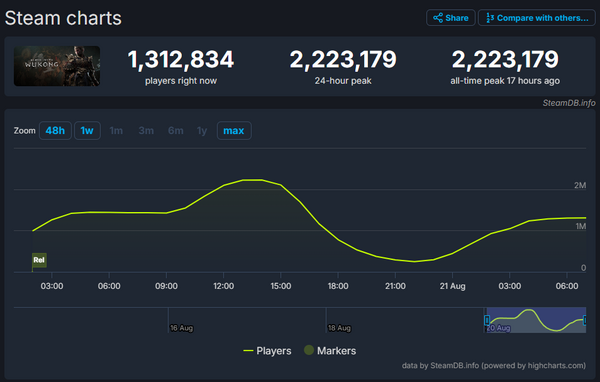Screen dimensions: 600x382
Task: Click the 2M y-axis label
Action: [x=580, y=185]
